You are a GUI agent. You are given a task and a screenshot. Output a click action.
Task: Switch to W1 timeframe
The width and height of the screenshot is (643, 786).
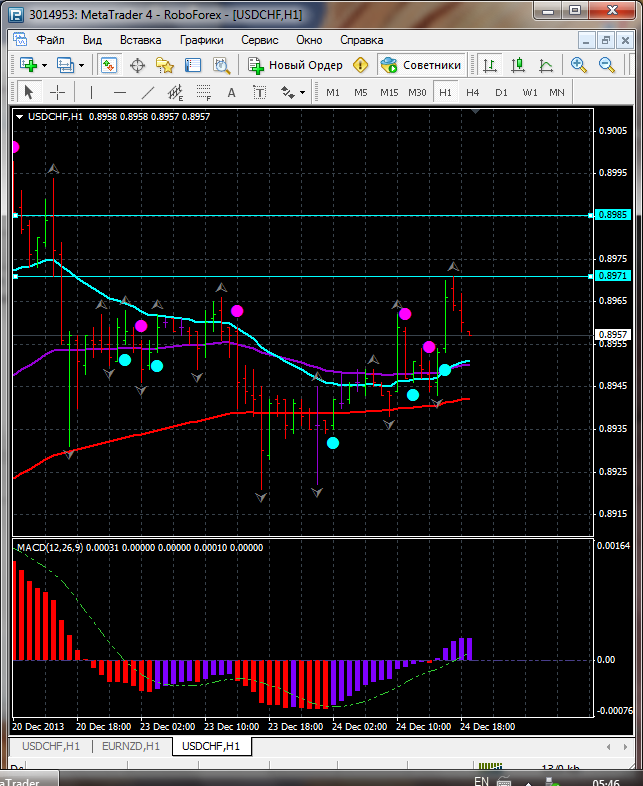pyautogui.click(x=530, y=93)
